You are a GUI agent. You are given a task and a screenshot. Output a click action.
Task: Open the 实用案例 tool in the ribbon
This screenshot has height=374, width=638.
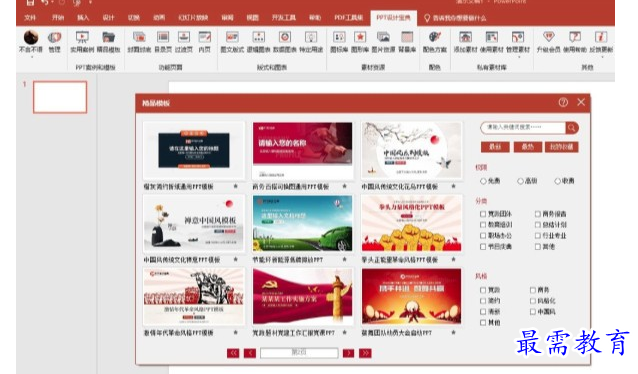coord(82,42)
